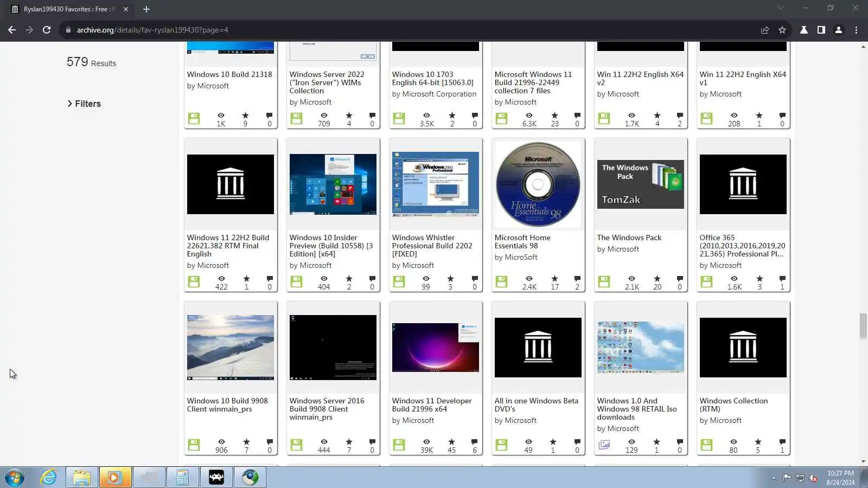Open the globe browser taskbar icon
This screenshot has width=868, height=488.
coord(250,478)
